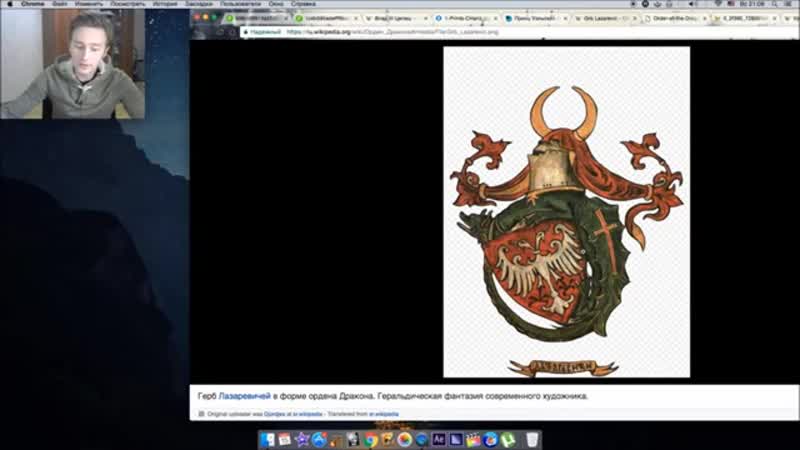
Task: Click the Spotlight search icon in menu bar
Action: click(774, 4)
